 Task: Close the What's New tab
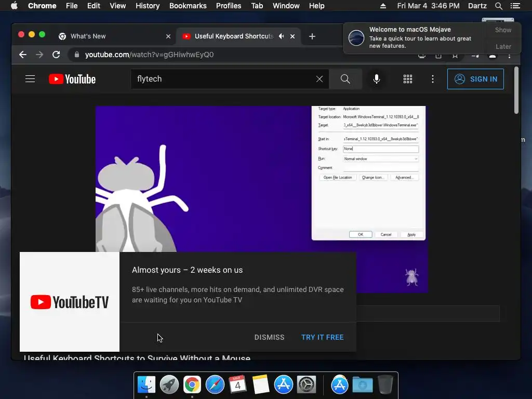[168, 36]
